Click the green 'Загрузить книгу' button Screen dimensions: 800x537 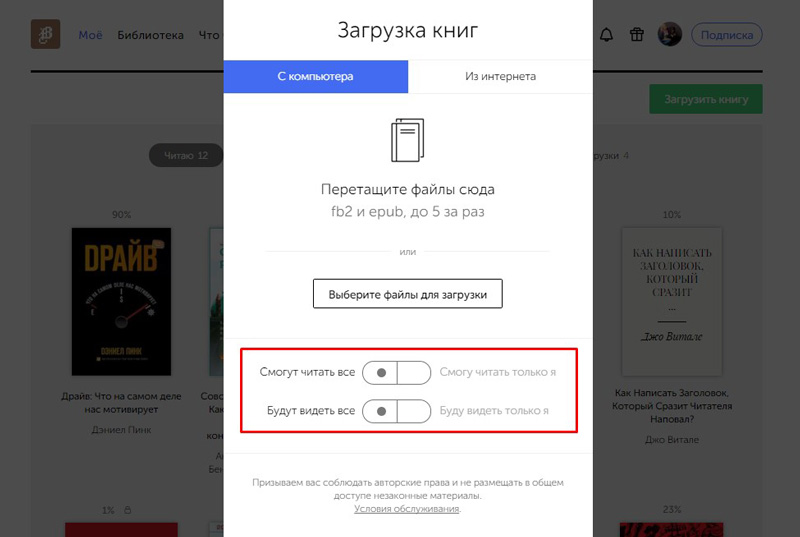coord(706,99)
